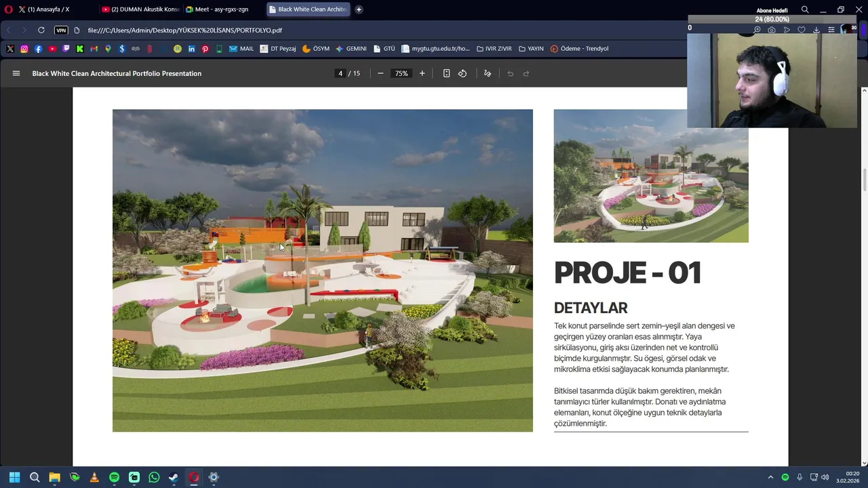Go back to previous page in browser
Screen dimensions: 868x488
[x=9, y=30]
